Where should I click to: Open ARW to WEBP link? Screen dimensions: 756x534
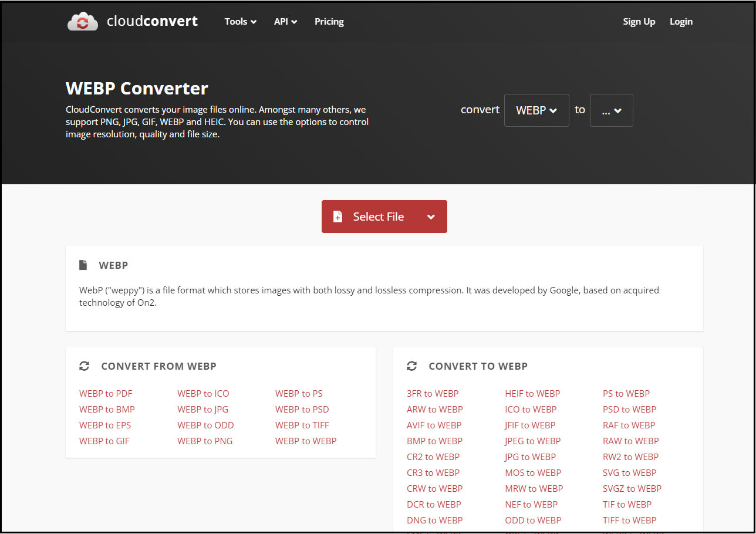pyautogui.click(x=435, y=410)
